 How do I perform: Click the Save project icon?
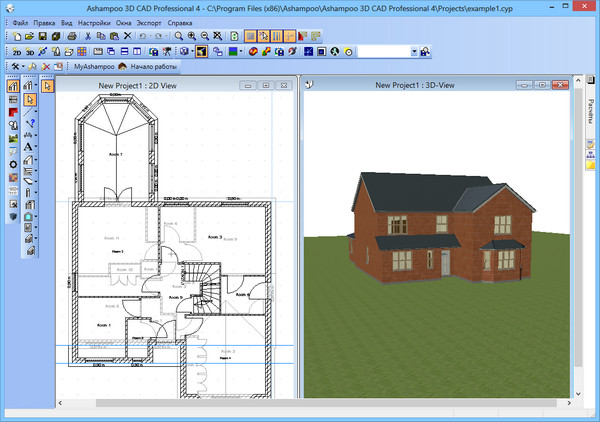coord(44,35)
